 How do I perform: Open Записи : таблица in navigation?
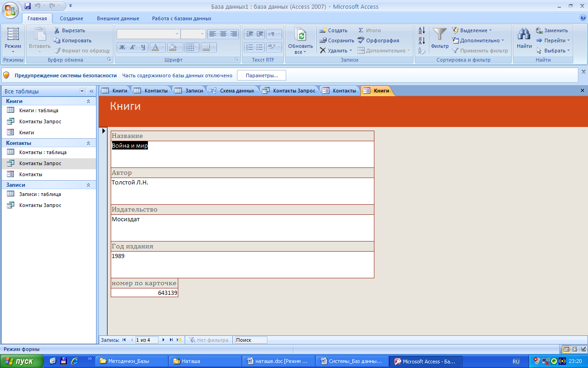48,194
